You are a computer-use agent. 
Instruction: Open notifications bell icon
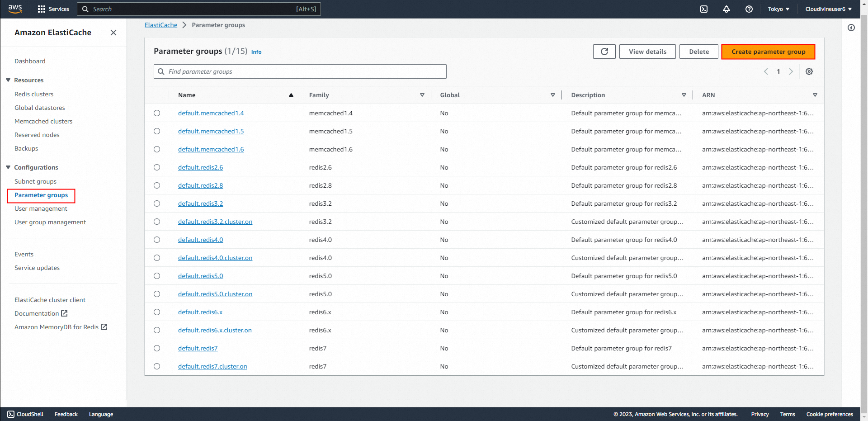[726, 9]
